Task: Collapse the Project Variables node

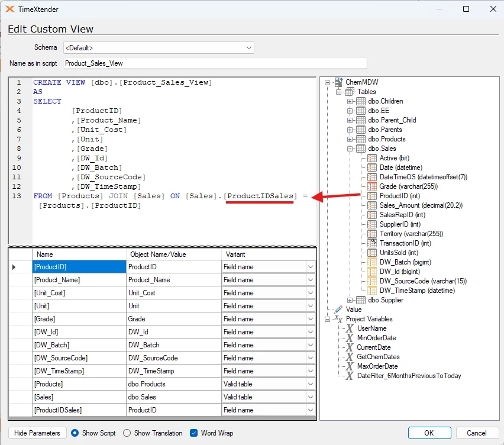Action: [x=327, y=320]
